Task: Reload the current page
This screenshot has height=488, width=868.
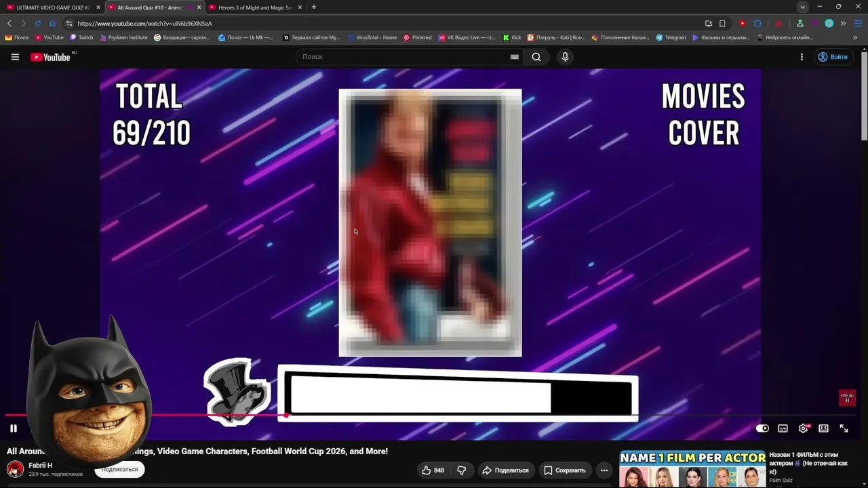Action: coord(38,24)
